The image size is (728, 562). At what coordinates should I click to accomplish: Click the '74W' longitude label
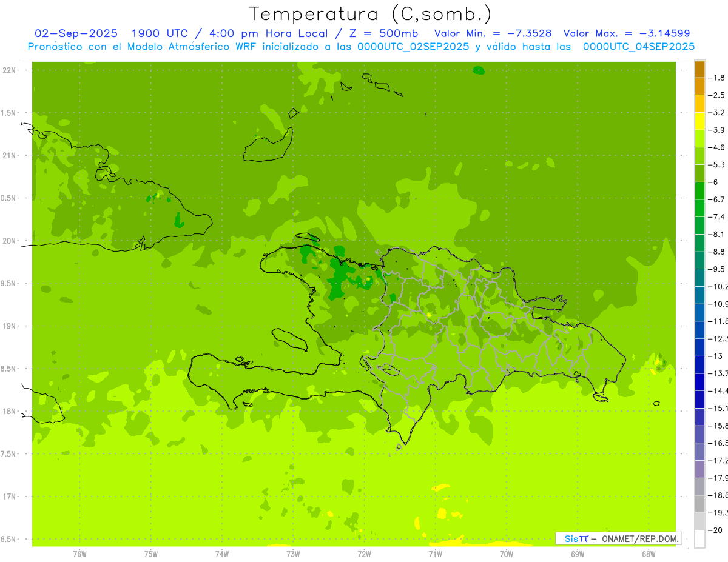[222, 554]
